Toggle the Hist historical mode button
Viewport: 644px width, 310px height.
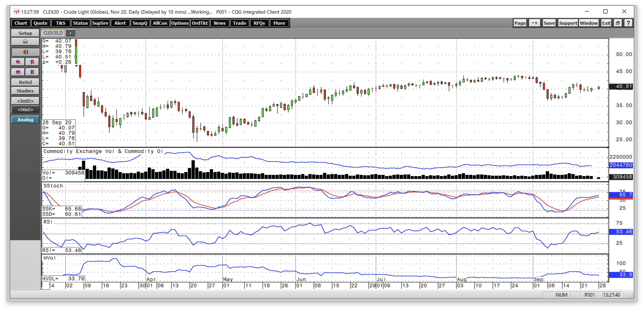25,110
